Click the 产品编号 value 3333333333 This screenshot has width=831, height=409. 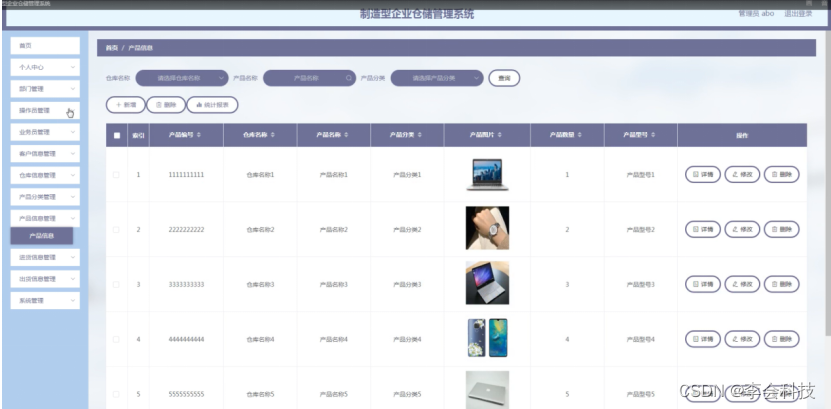coord(186,284)
